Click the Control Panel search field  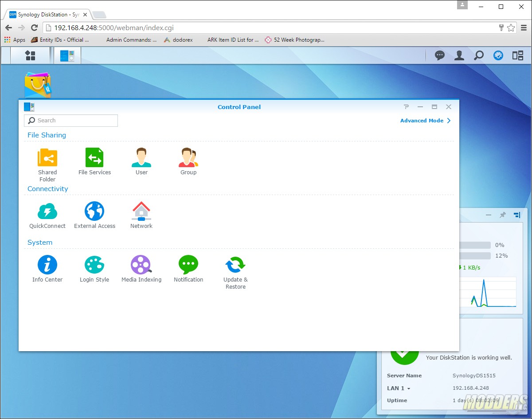[x=71, y=121]
